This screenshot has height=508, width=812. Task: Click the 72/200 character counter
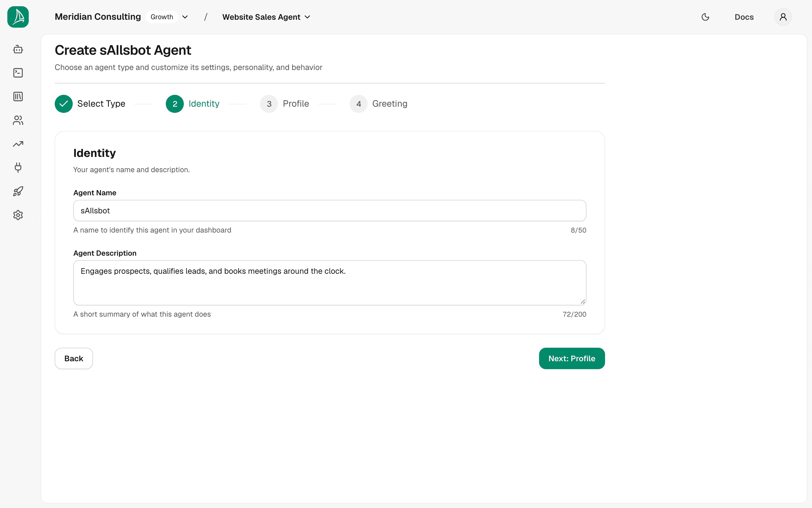[x=574, y=314]
